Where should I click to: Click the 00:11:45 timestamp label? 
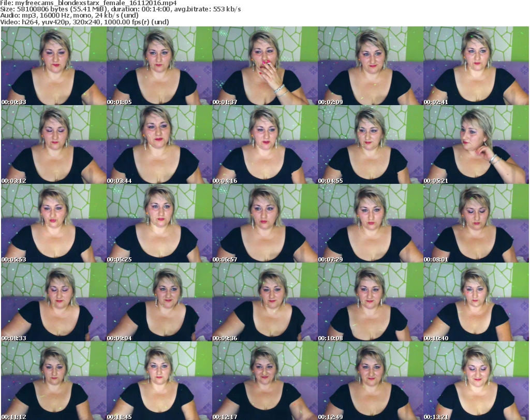tap(117, 417)
